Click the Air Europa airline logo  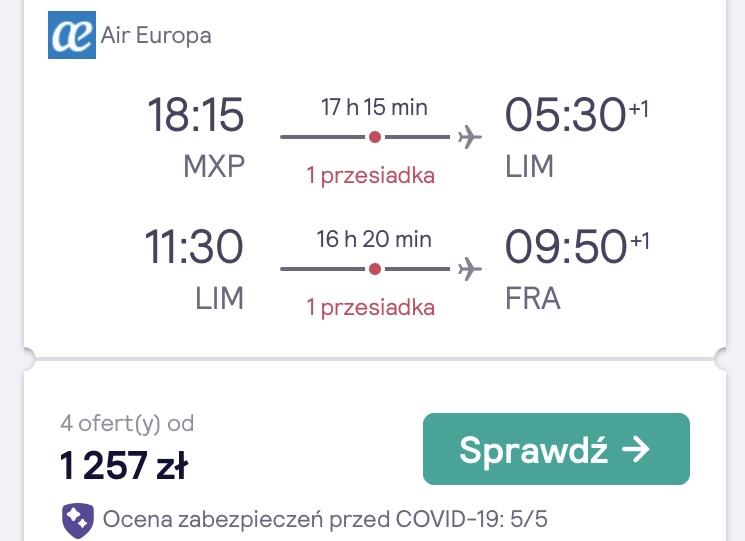[72, 35]
